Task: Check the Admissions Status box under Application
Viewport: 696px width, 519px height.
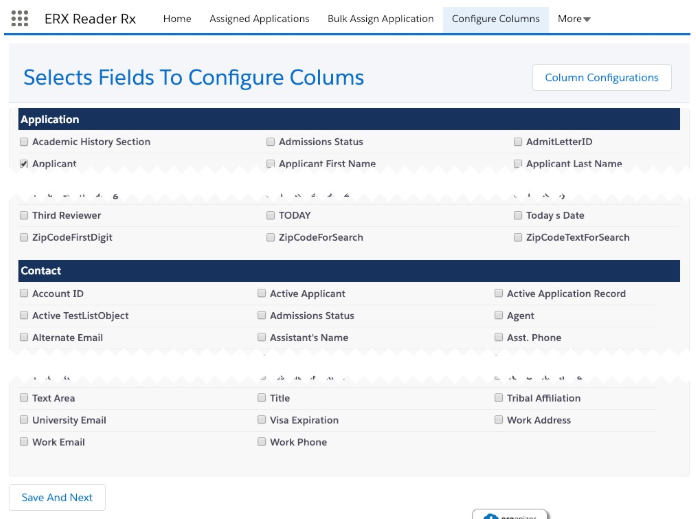Action: (x=271, y=142)
